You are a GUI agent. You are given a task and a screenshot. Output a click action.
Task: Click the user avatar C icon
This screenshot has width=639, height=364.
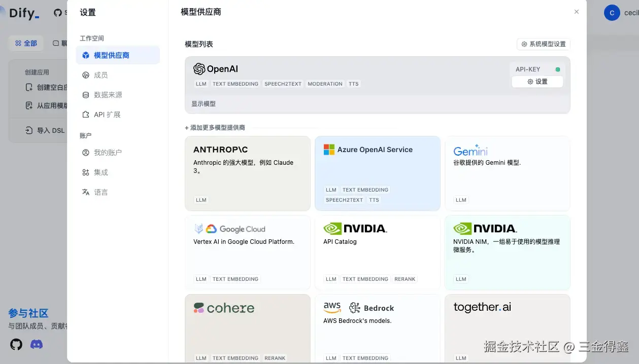tap(612, 13)
